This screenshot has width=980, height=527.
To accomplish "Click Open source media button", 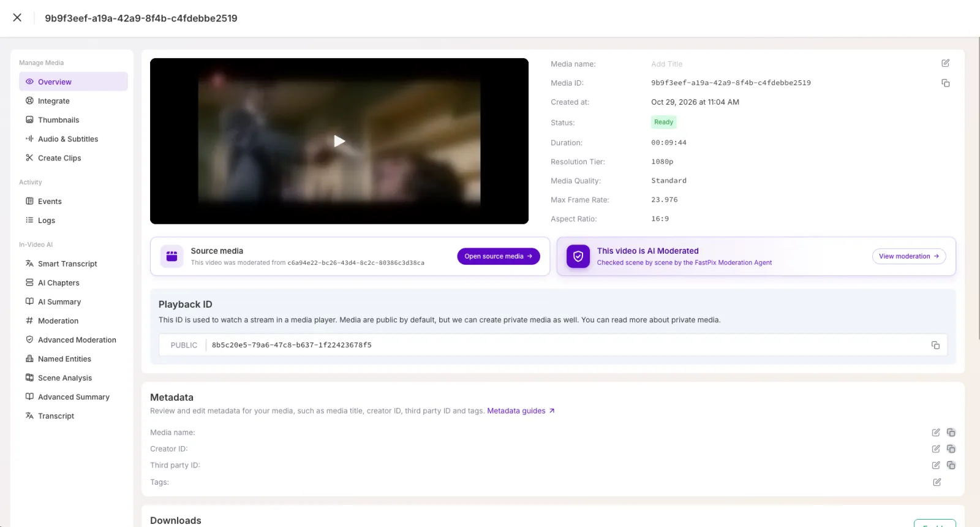I will tap(499, 256).
